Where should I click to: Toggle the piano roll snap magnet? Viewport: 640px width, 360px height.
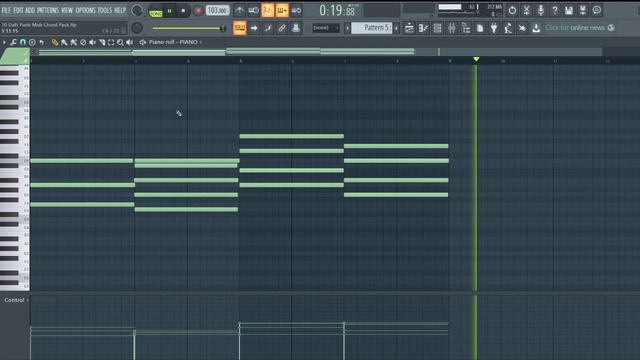23,42
